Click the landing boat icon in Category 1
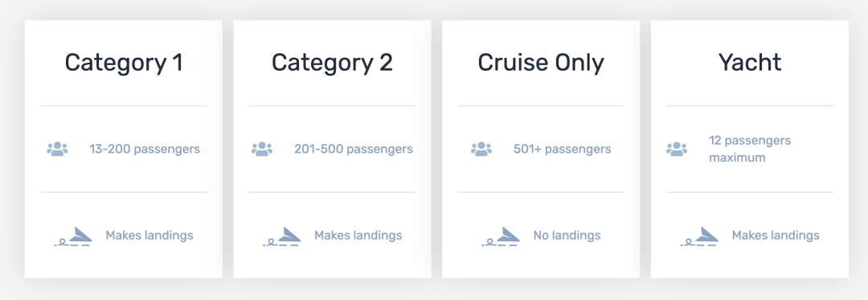 pos(73,236)
